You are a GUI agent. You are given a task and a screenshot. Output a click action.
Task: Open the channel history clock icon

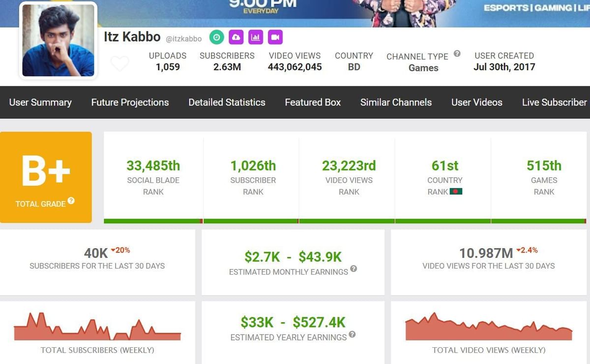pos(217,37)
